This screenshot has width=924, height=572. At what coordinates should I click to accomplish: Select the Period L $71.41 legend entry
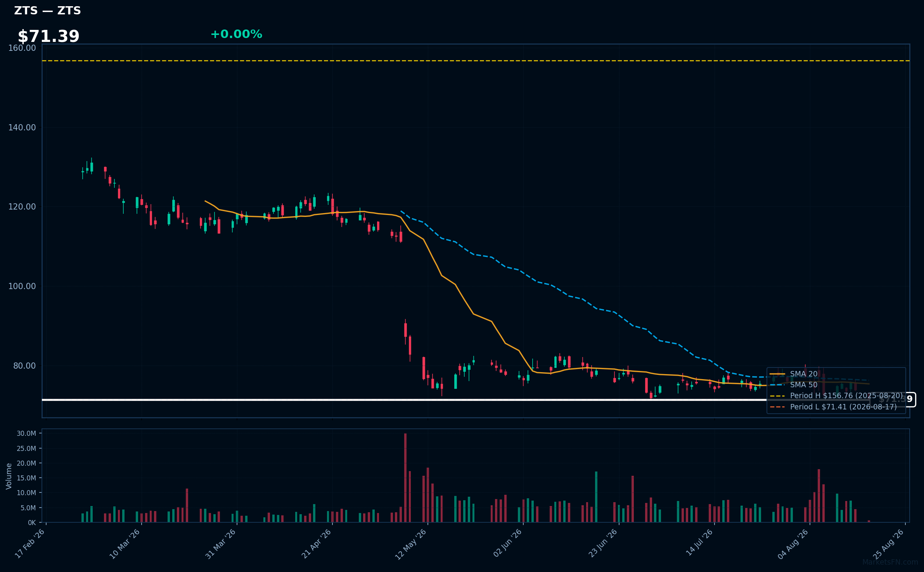(x=833, y=407)
